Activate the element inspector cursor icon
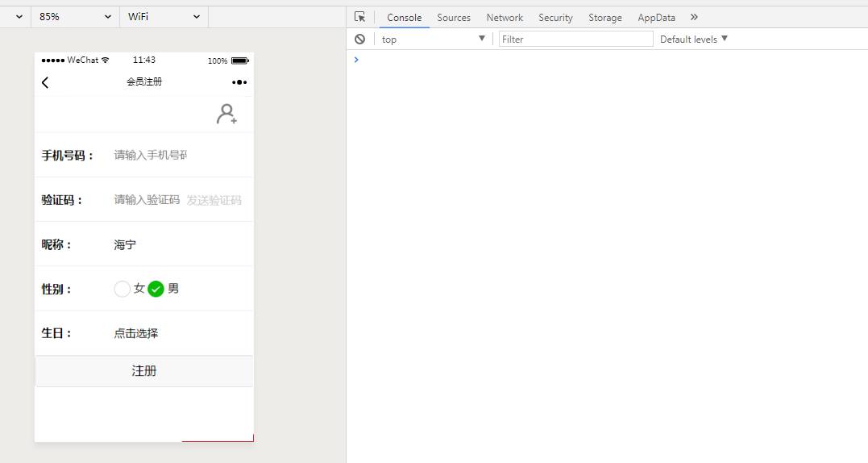Screen dimensions: 868x463 (x=359, y=17)
